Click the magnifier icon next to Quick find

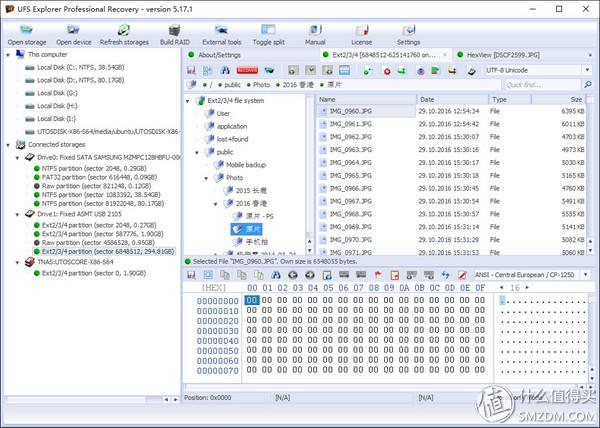point(588,85)
